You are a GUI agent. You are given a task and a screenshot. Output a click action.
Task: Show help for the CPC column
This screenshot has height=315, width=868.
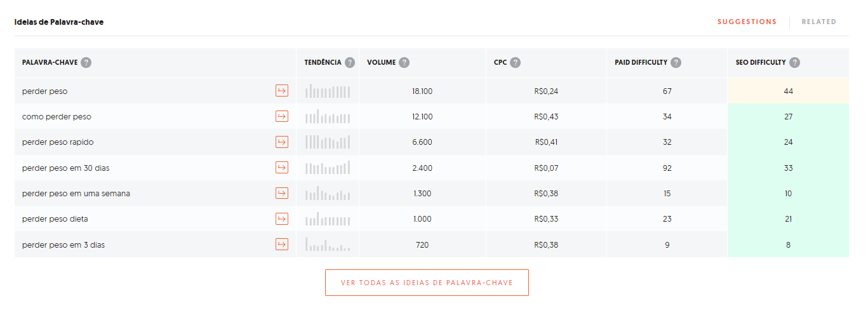[x=516, y=63]
